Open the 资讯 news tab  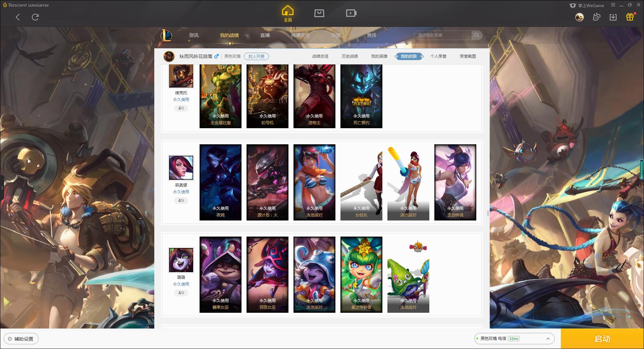(194, 35)
